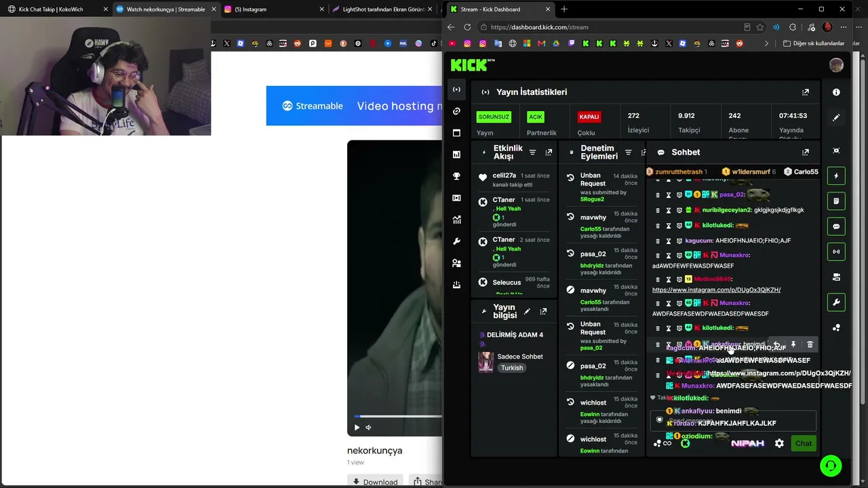868x488 pixels.
Task: Click the info icon in right toolbar
Action: 836,92
